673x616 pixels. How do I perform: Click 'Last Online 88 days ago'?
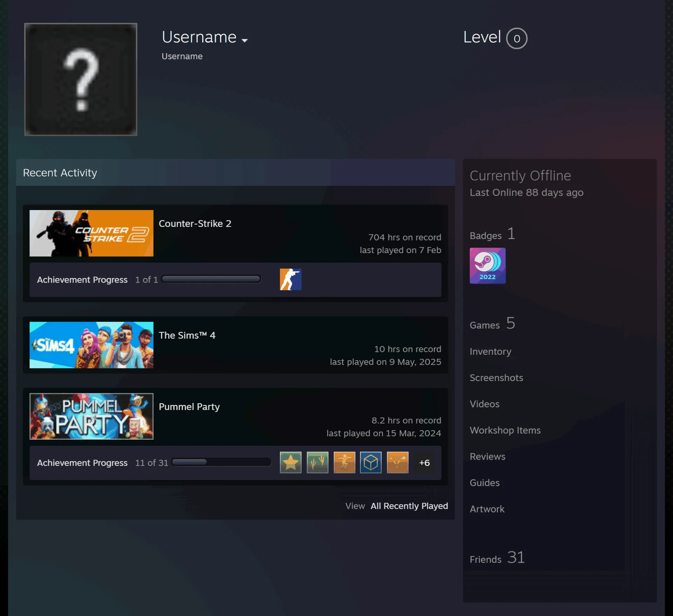click(x=526, y=192)
